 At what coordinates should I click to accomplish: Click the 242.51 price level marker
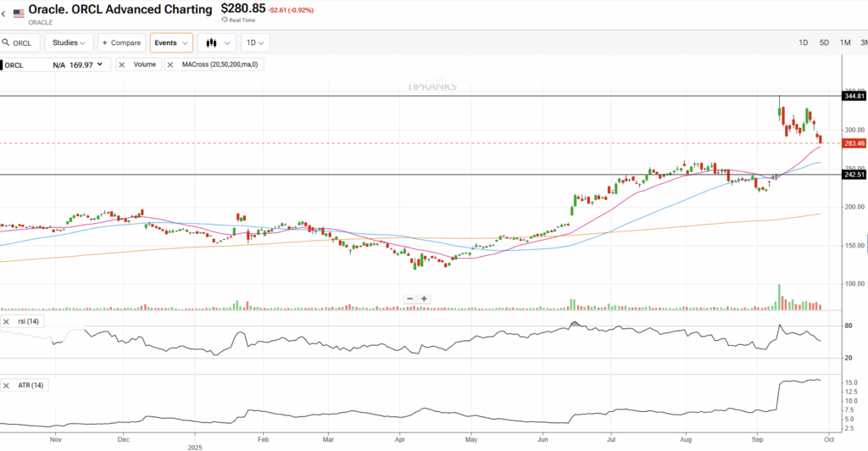pyautogui.click(x=854, y=175)
